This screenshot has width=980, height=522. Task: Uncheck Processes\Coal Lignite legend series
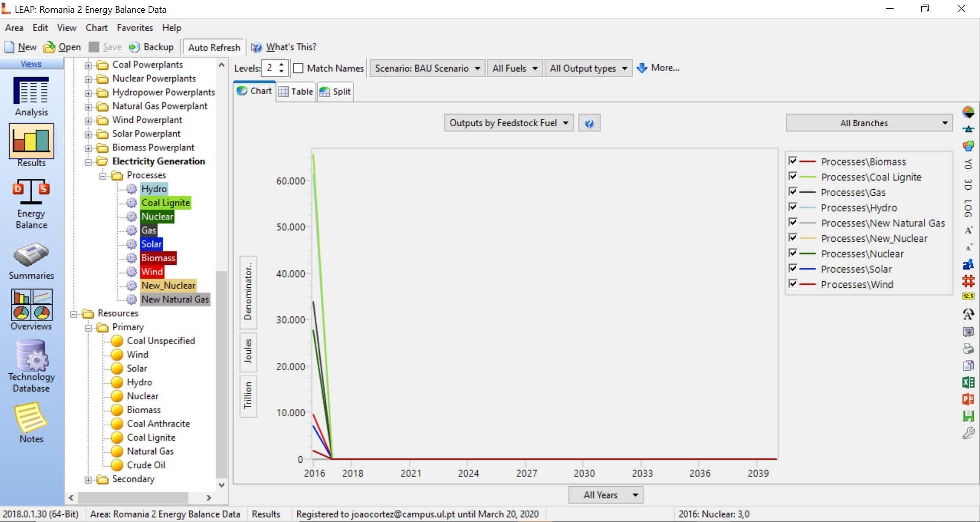(793, 176)
